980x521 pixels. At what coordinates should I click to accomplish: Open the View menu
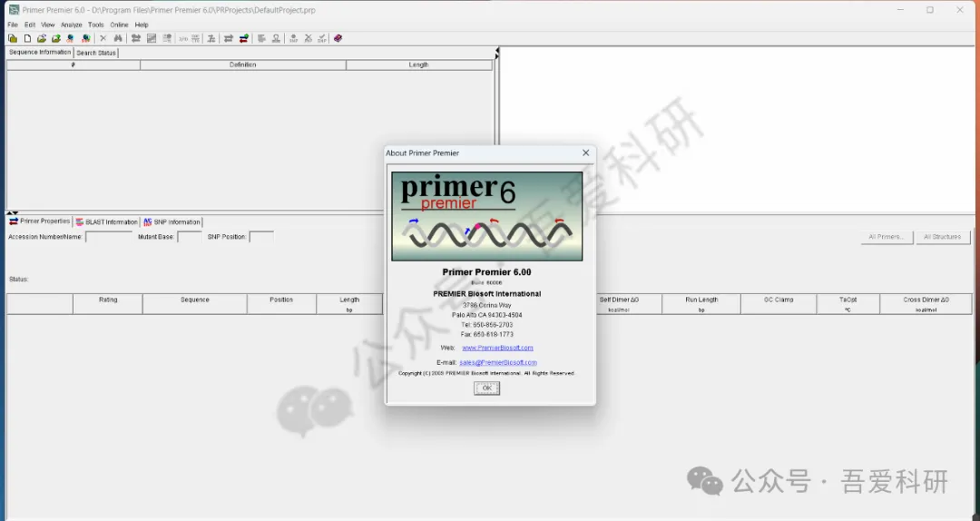[x=48, y=25]
